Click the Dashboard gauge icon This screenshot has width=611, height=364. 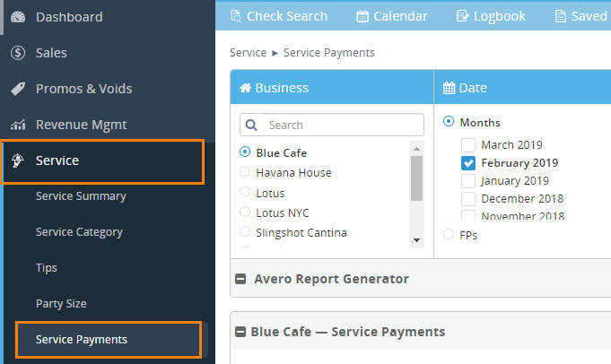pos(17,17)
